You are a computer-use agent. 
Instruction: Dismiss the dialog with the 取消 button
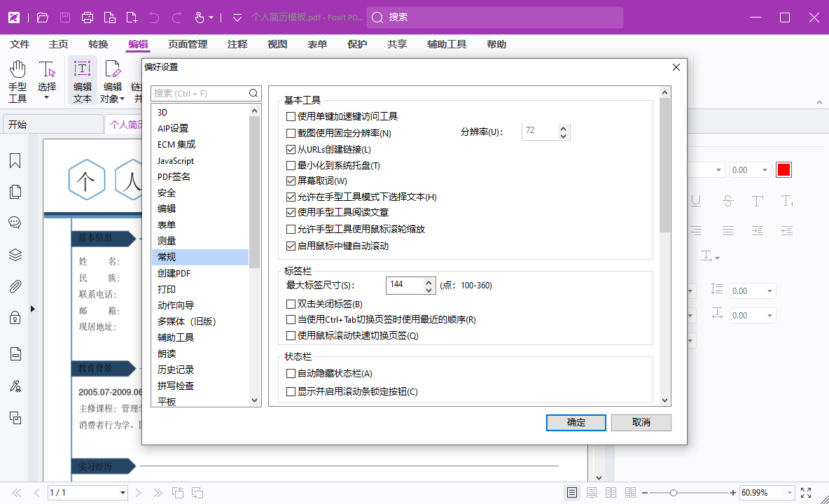[641, 422]
